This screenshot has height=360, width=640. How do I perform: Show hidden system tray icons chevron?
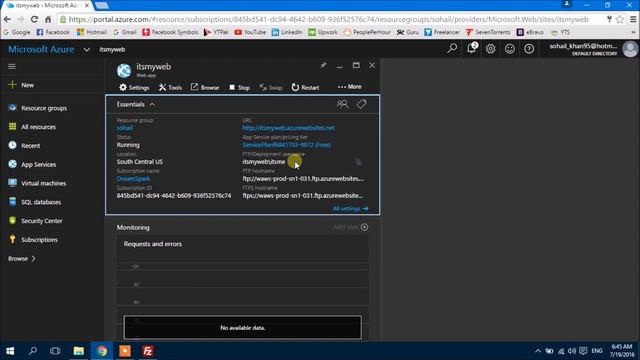(x=538, y=351)
